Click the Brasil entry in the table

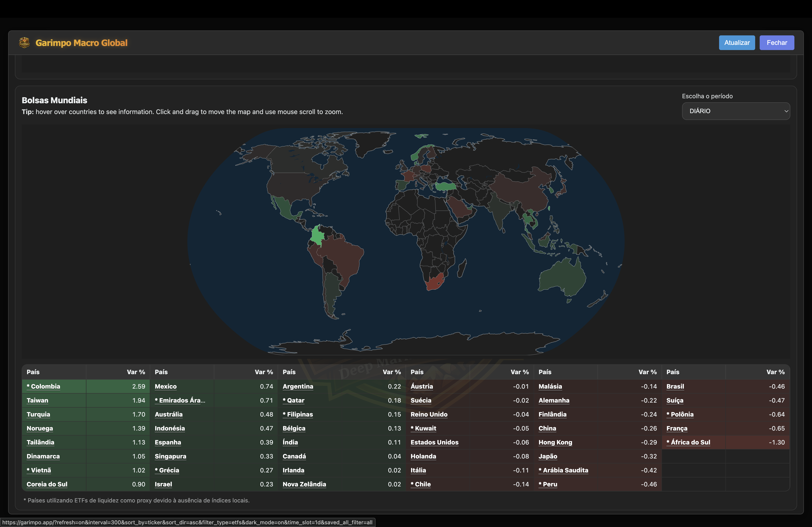(x=674, y=386)
